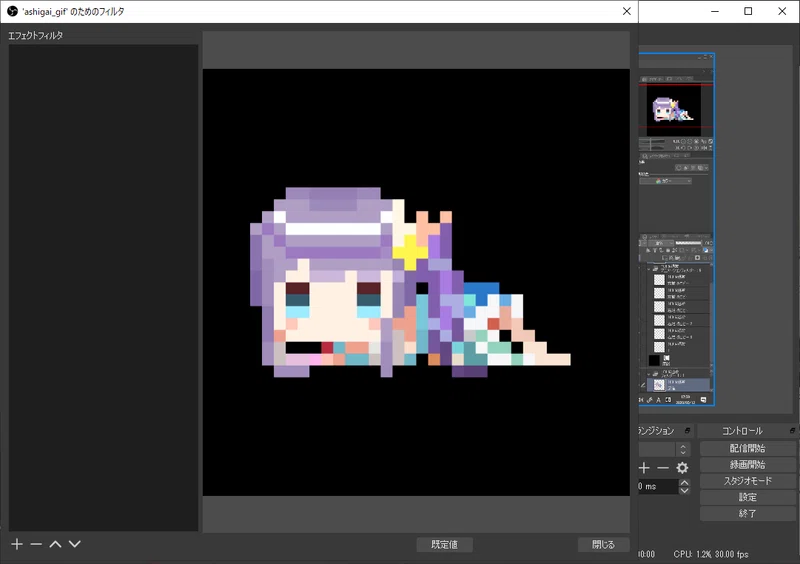Remove transition with the minus icon

click(x=663, y=468)
